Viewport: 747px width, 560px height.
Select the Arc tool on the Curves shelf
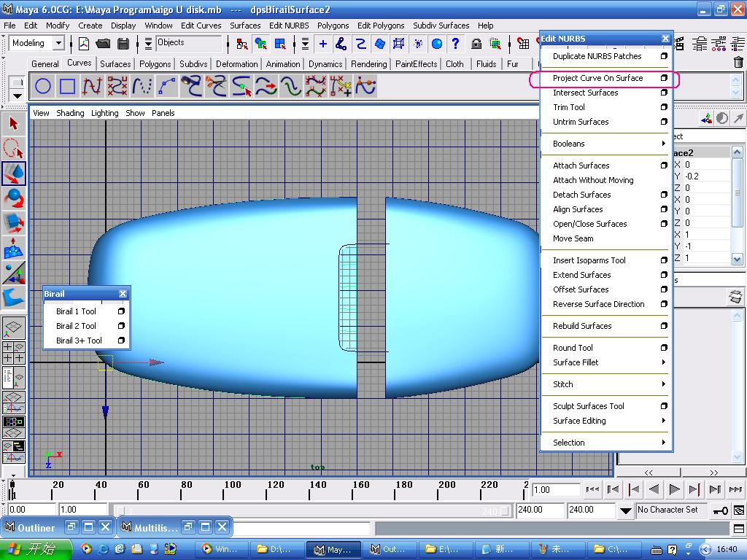(x=167, y=86)
